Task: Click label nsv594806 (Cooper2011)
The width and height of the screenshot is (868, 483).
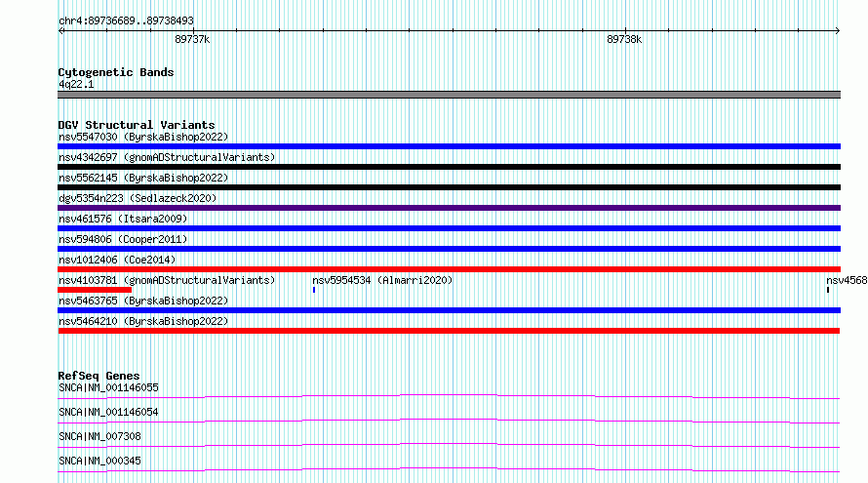Action: [x=123, y=239]
